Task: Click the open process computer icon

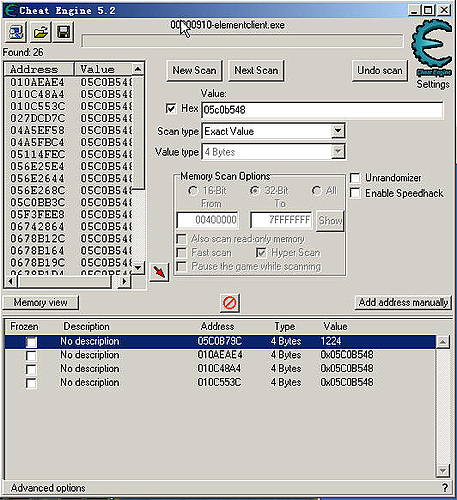Action: tap(15, 32)
